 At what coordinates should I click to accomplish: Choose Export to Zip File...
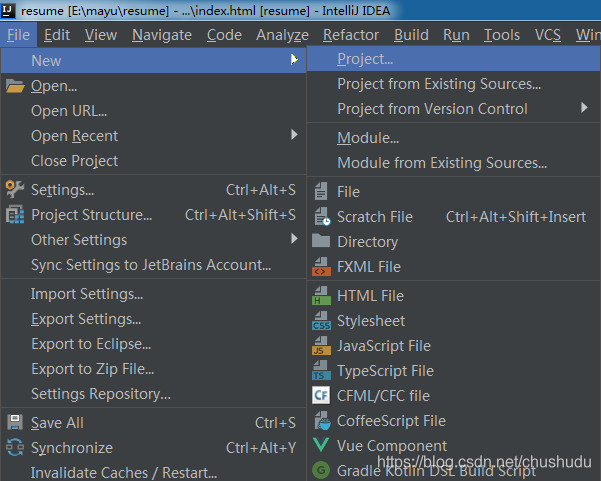click(x=153, y=369)
